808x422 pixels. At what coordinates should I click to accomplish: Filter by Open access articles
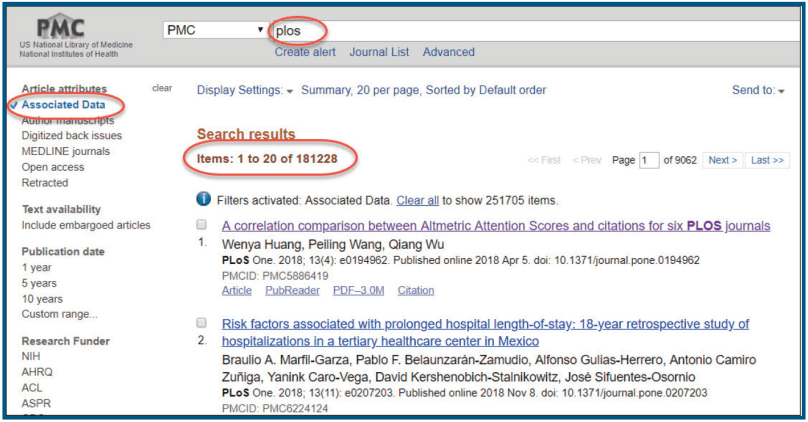click(51, 167)
